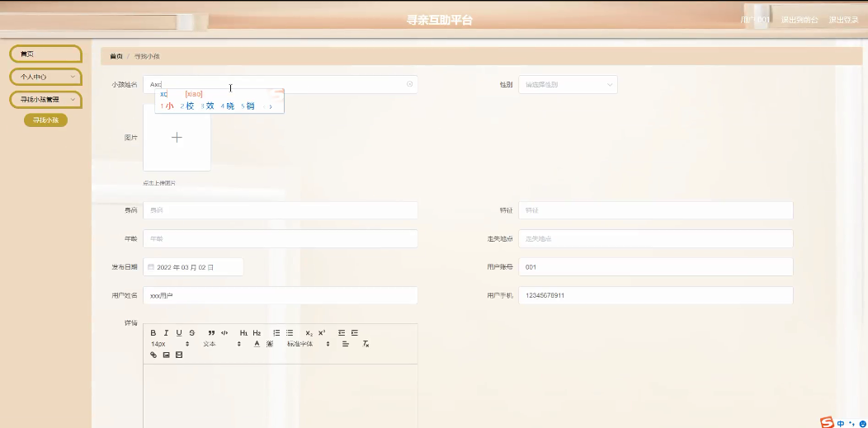This screenshot has height=428, width=868.
Task: Click the 小孩姓名 name input field
Action: (280, 85)
